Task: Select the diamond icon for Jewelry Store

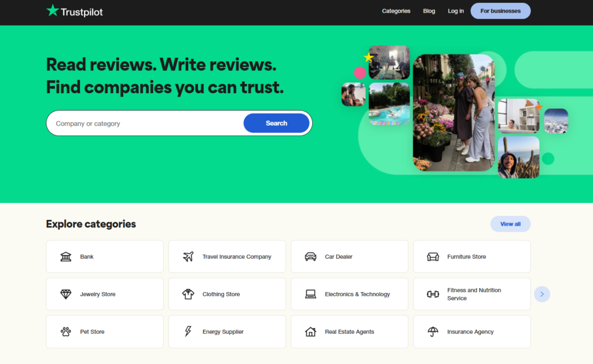Action: (x=65, y=294)
